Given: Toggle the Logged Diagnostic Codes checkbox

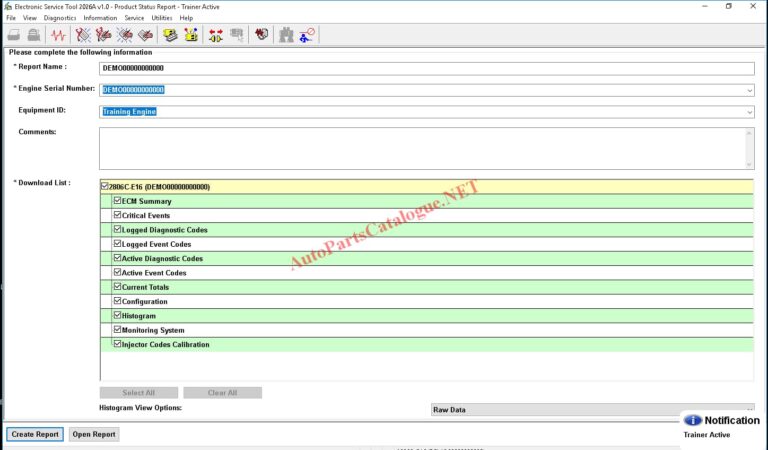Looking at the screenshot, I should click(x=117, y=229).
